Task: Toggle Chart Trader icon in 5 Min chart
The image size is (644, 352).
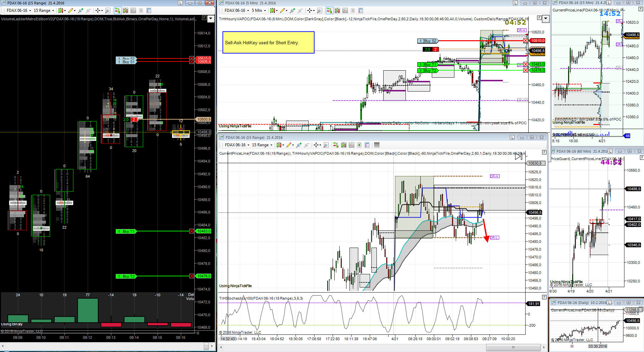Action: pos(329,10)
